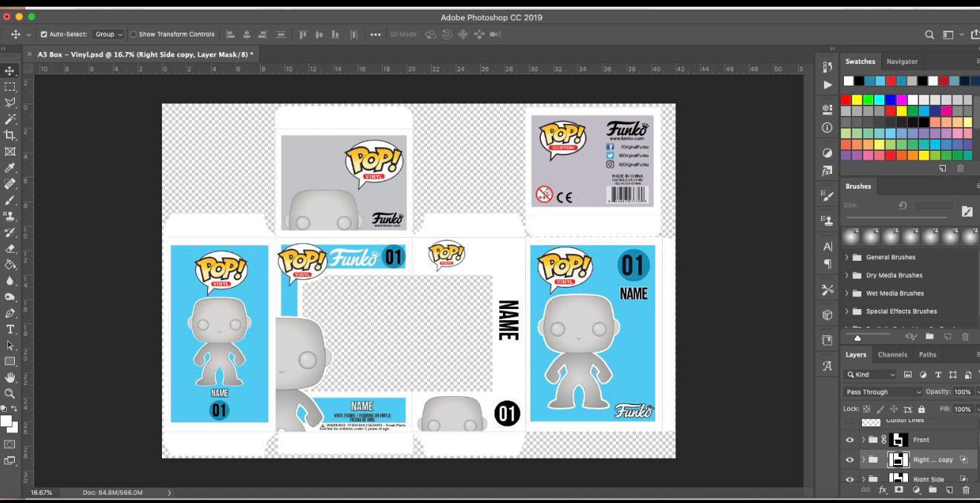Select the Move tool
The image size is (980, 503).
click(x=10, y=71)
